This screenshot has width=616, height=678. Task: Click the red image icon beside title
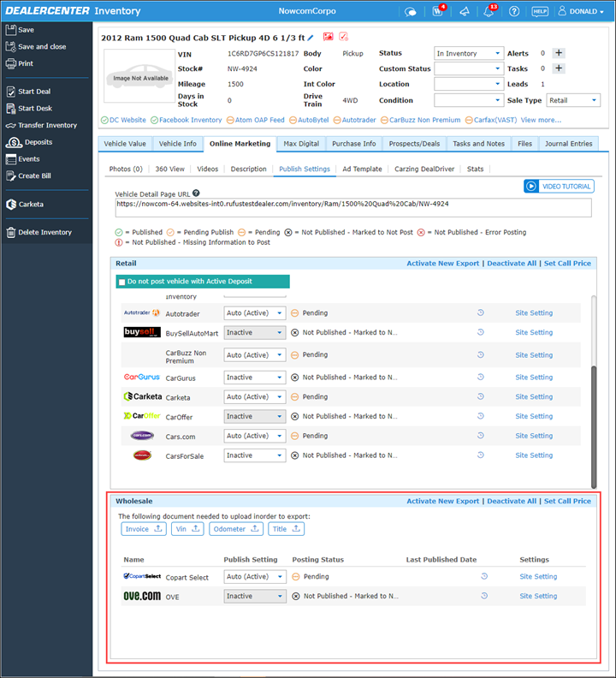(329, 37)
